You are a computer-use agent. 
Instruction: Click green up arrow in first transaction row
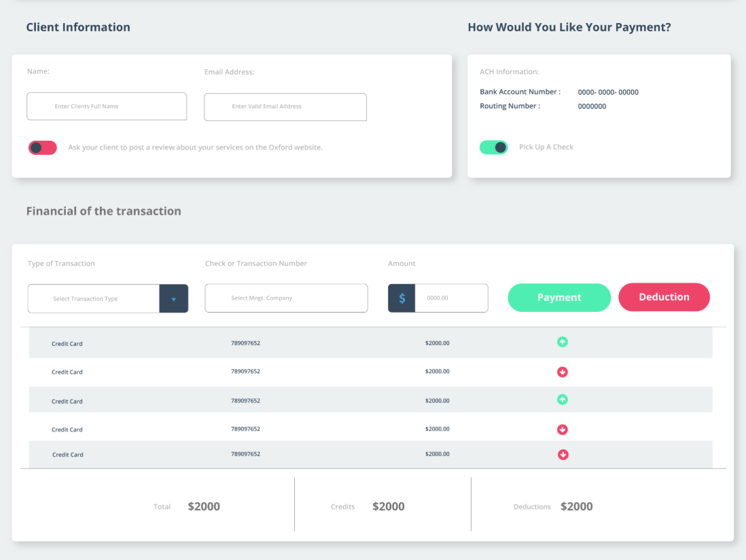tap(562, 343)
